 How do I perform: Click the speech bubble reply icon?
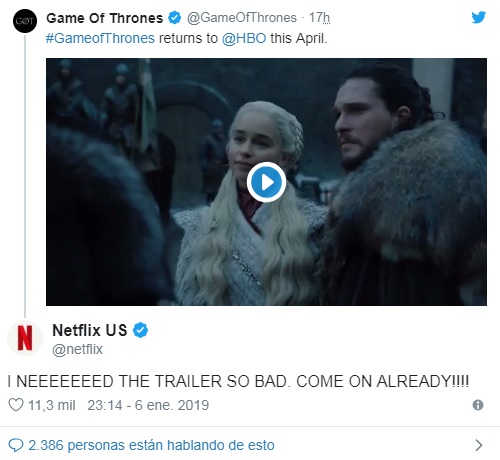[15, 445]
